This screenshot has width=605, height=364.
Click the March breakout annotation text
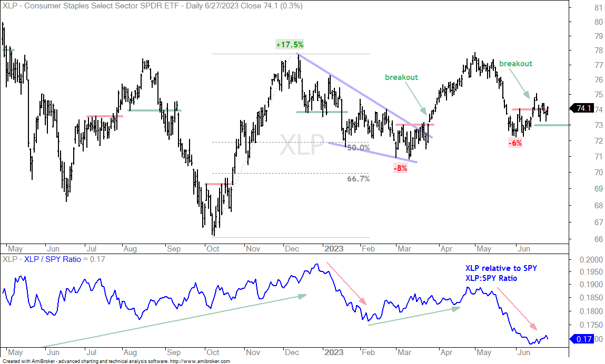[401, 77]
